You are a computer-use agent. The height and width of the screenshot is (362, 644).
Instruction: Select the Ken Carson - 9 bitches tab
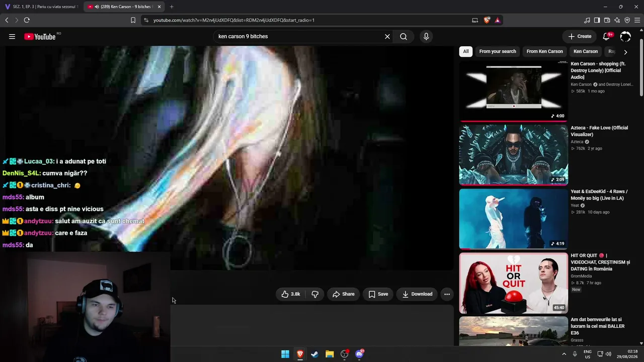(x=124, y=7)
